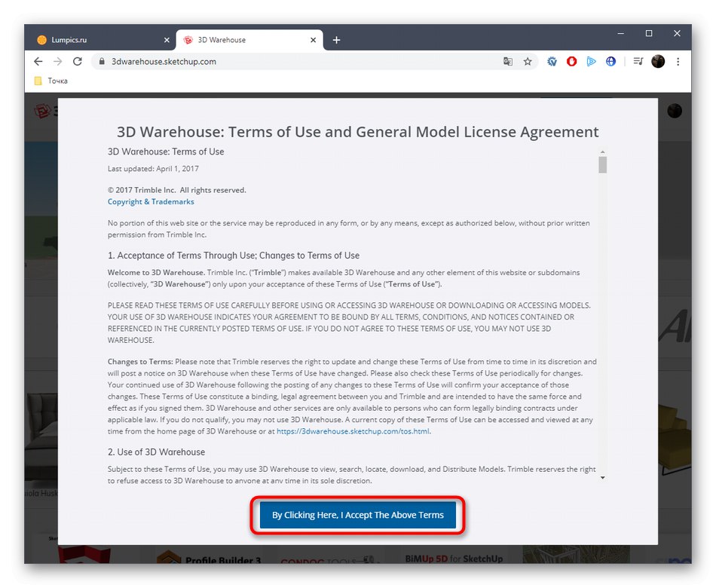This screenshot has width=716, height=588.
Task: Open the red Opera-style extension icon
Action: pyautogui.click(x=572, y=61)
